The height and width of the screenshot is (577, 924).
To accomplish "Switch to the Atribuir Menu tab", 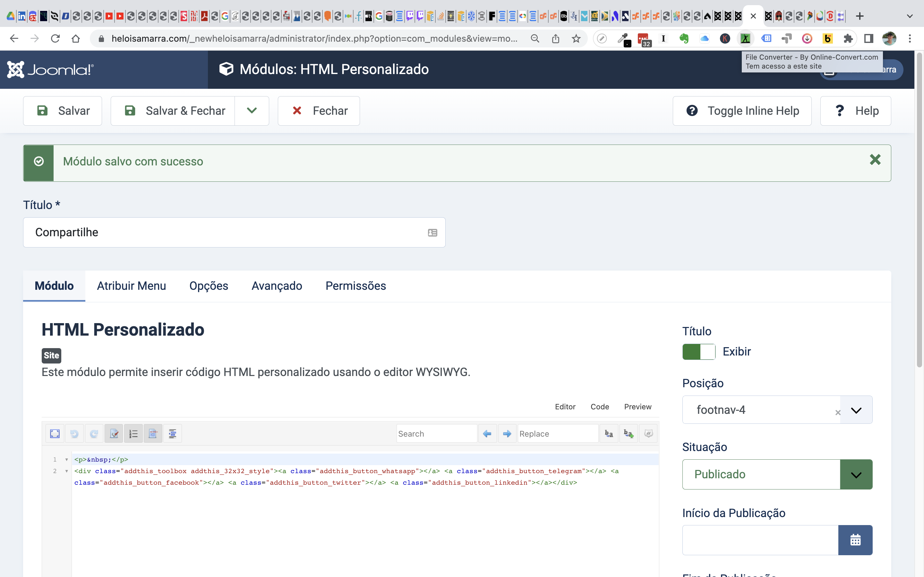I will [x=131, y=286].
